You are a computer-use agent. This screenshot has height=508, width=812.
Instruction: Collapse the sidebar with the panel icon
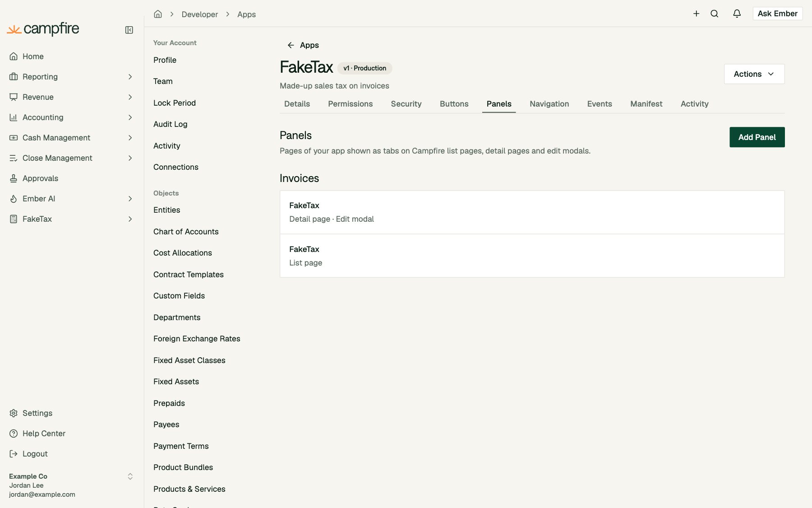point(129,30)
